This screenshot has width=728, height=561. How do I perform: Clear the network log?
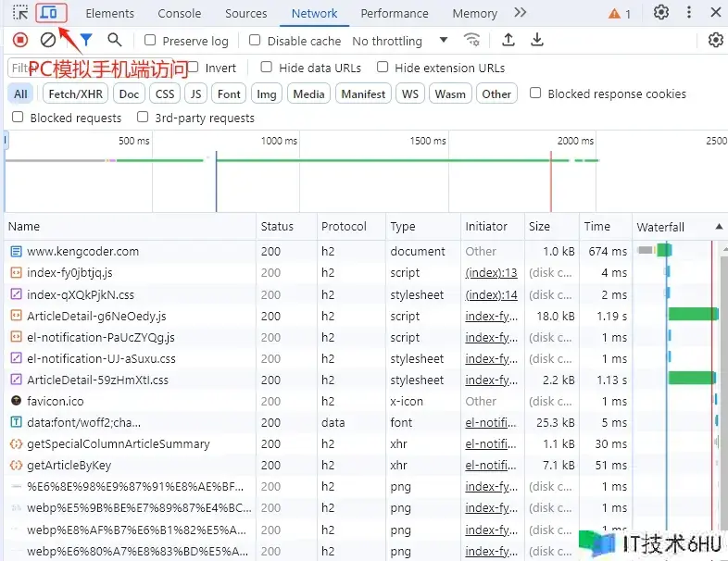click(48, 40)
